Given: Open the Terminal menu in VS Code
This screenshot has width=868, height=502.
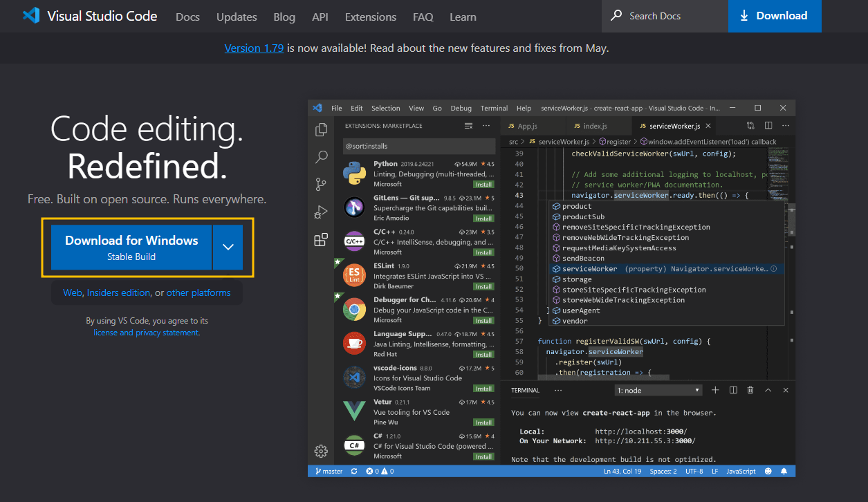Looking at the screenshot, I should pos(494,108).
